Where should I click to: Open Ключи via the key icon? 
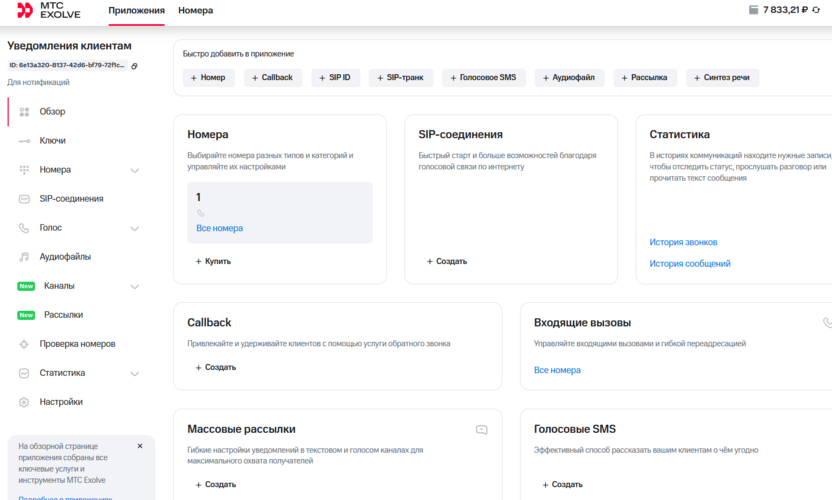[x=24, y=141]
